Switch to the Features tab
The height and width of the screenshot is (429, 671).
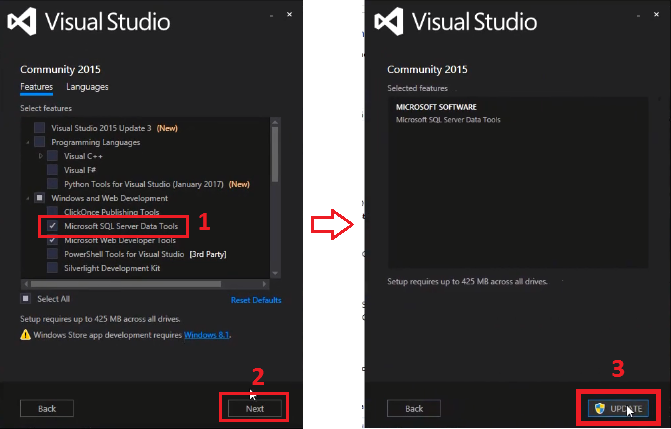[x=36, y=87]
